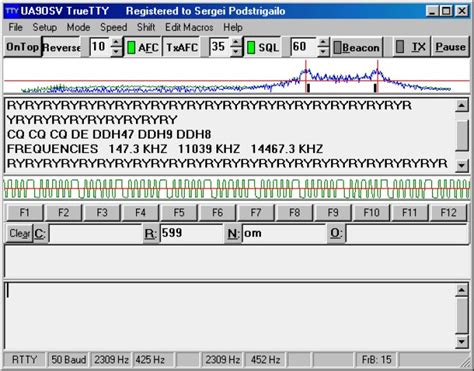Click the Pause button

450,47
